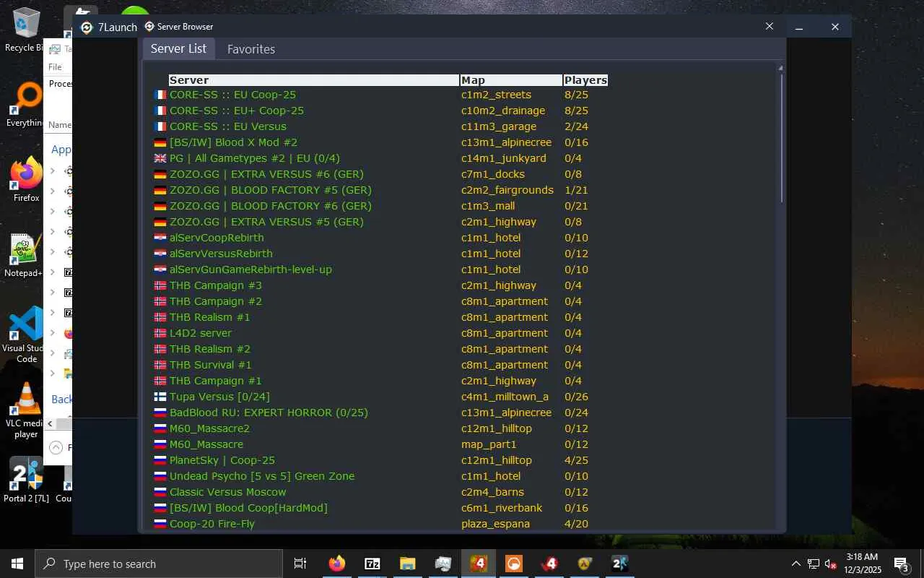Screen dimensions: 924x578
Task: Click the Norwegian flag beside L4D2 server
Action: click(160, 333)
